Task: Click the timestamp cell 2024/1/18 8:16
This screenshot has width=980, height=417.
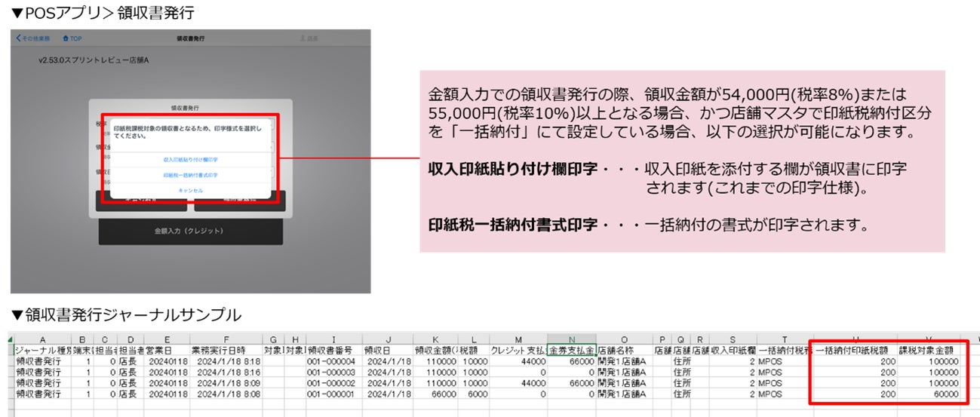Action: (226, 372)
